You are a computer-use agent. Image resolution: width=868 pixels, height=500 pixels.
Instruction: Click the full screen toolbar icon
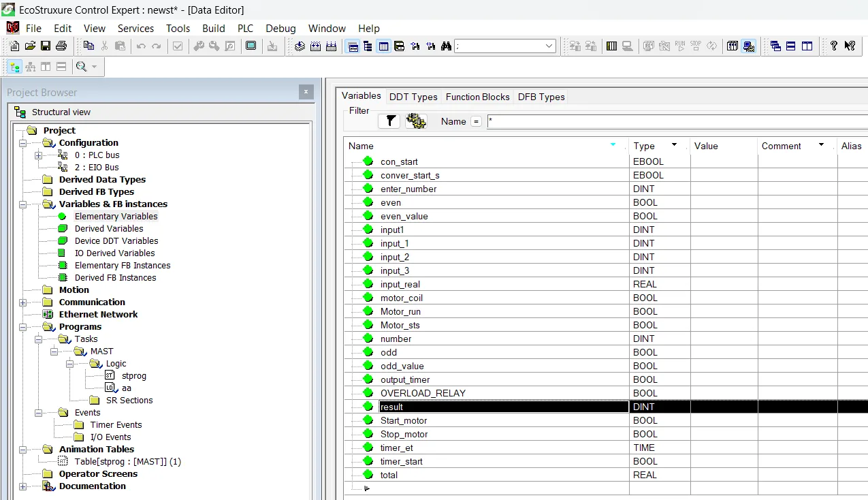coord(251,46)
